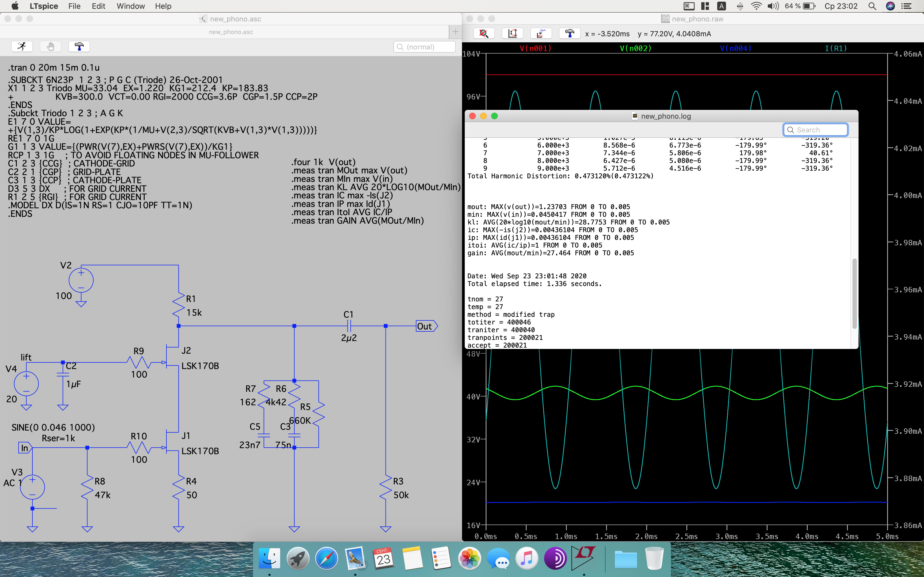Select the V(n002) green trace label

point(635,48)
